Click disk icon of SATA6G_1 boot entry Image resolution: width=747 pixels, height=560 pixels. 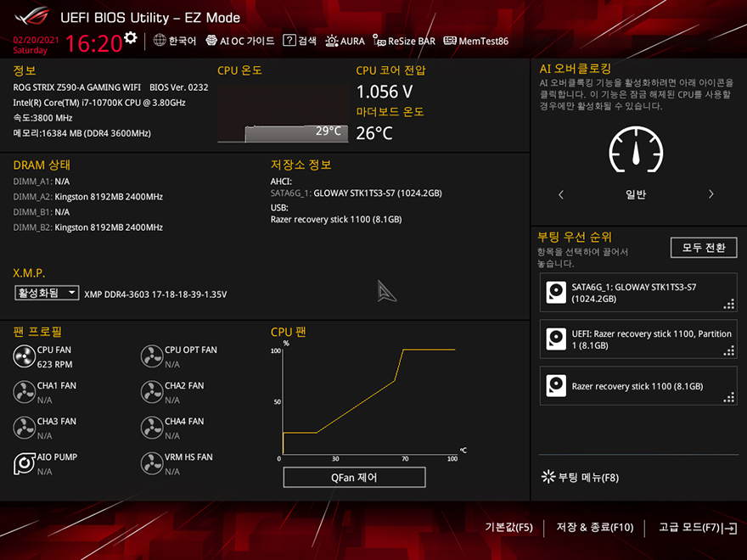point(556,293)
